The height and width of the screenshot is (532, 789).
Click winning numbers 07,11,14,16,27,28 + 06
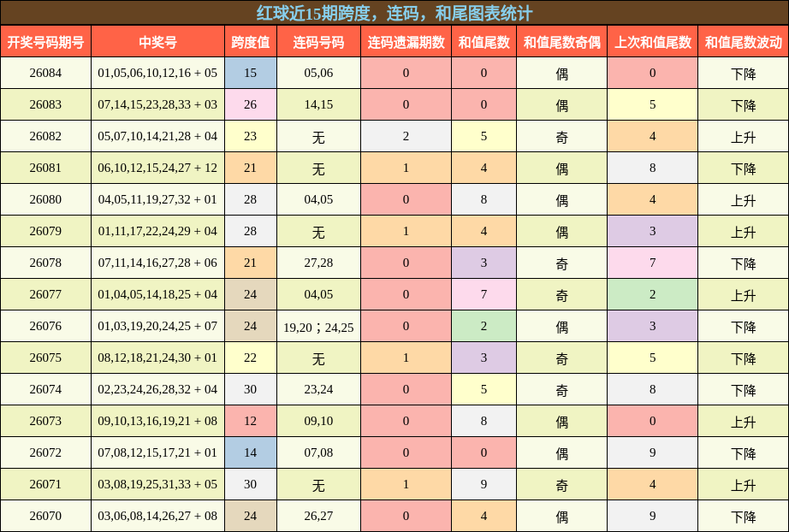[x=157, y=263]
